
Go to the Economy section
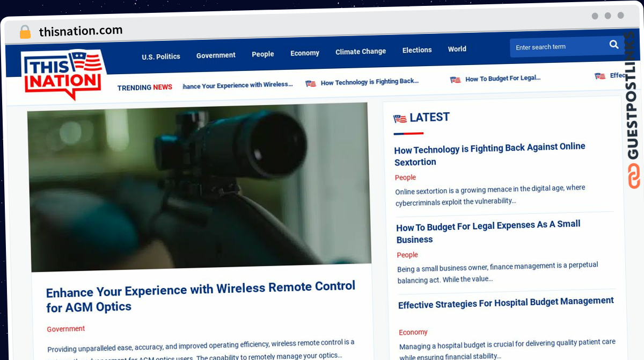(x=305, y=53)
